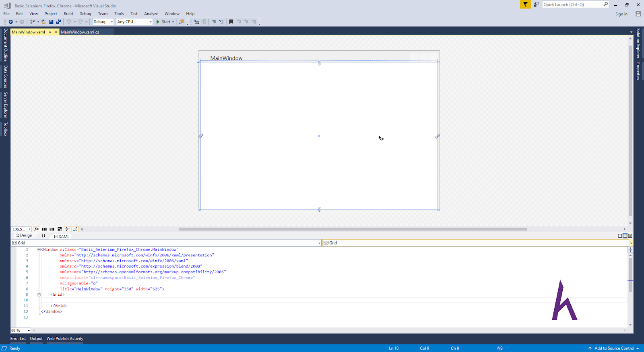Expand the Solution Explorer side tab
This screenshot has height=352, width=644.
click(638, 43)
